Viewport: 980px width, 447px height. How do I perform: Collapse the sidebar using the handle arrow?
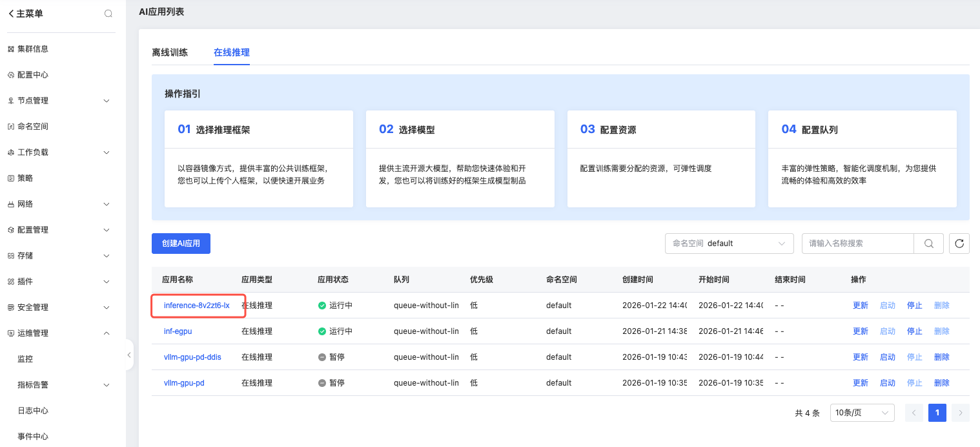click(x=129, y=355)
